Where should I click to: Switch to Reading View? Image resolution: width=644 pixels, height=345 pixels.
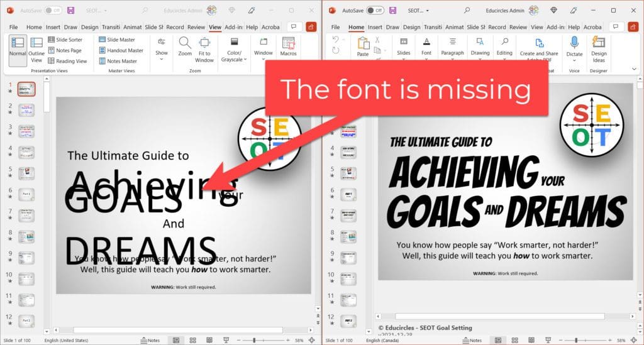click(67, 61)
